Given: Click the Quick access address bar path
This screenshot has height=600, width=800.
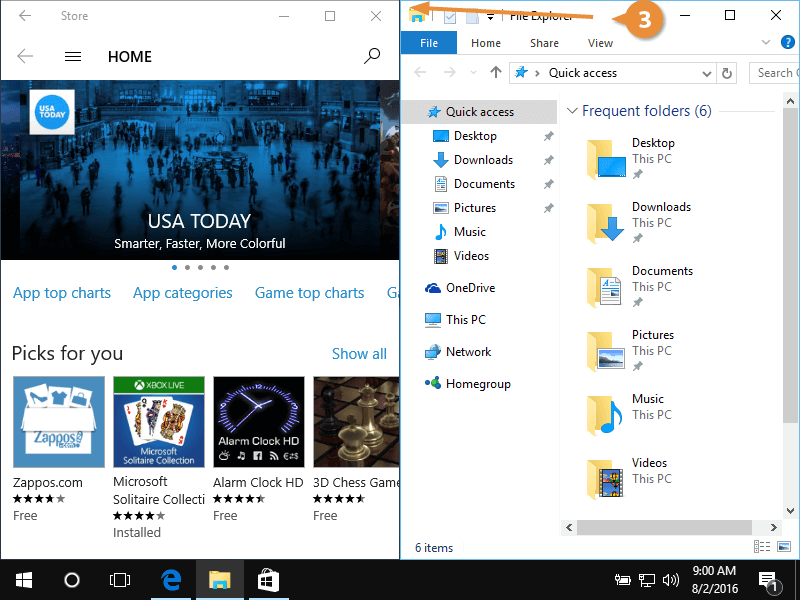Looking at the screenshot, I should [x=583, y=73].
